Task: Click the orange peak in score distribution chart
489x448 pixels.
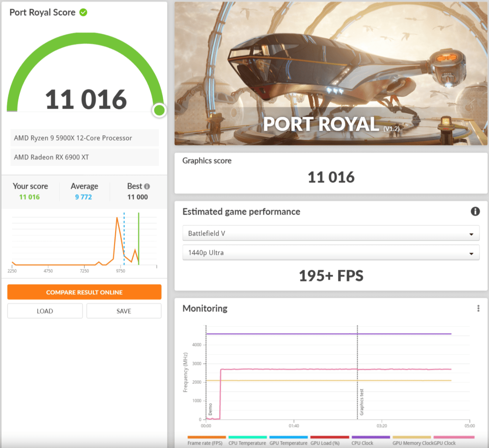Action: (117, 218)
